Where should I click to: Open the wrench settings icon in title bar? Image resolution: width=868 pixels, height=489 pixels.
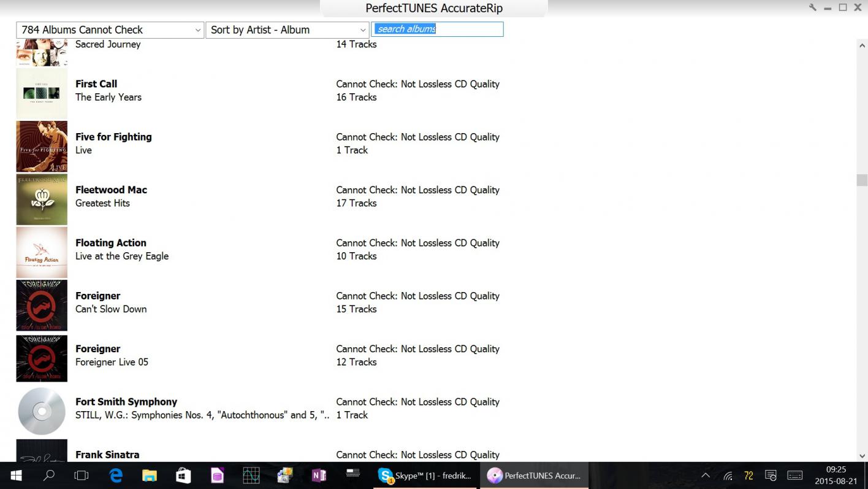(813, 8)
